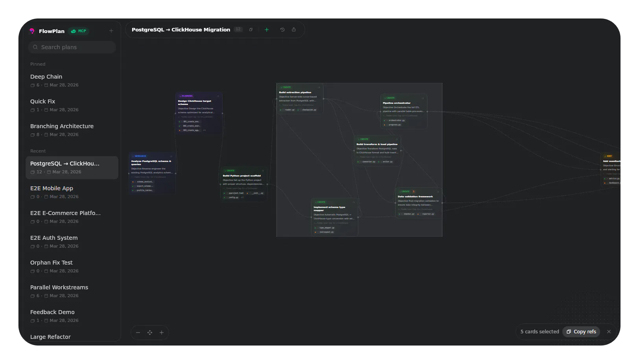Click the RESEARCH tag on Analyze card

pos(140,156)
